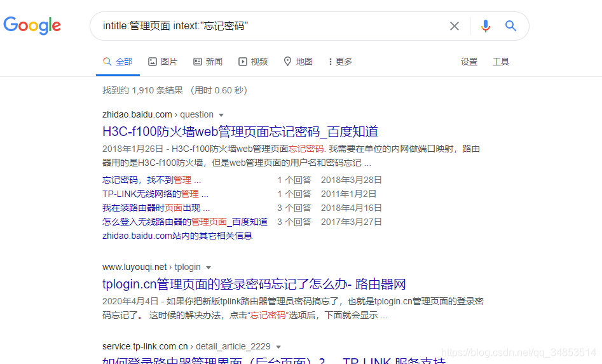Open sublink 我在装路由器时页面出现
602x364 pixels.
pyautogui.click(x=156, y=208)
